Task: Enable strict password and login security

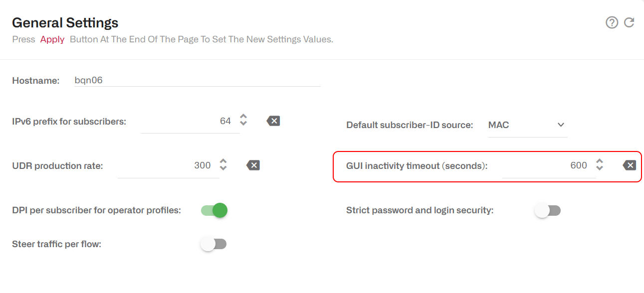Action: click(x=547, y=210)
